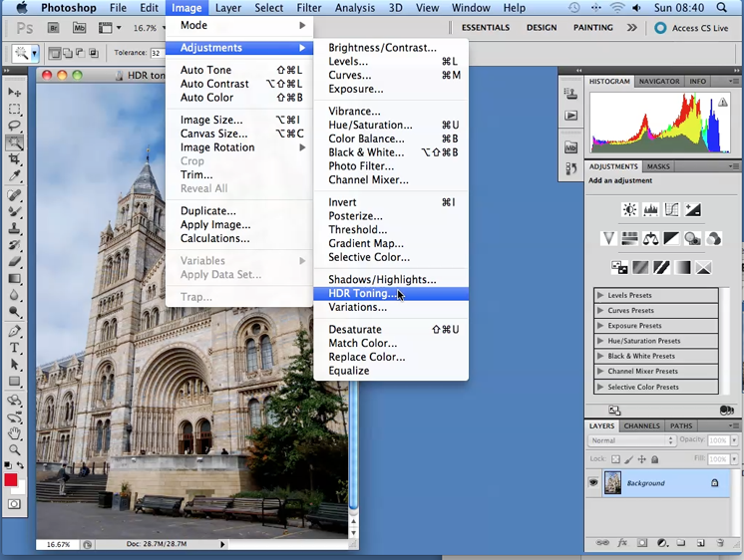This screenshot has width=744, height=560.
Task: Show more workspaces chevron
Action: (632, 28)
